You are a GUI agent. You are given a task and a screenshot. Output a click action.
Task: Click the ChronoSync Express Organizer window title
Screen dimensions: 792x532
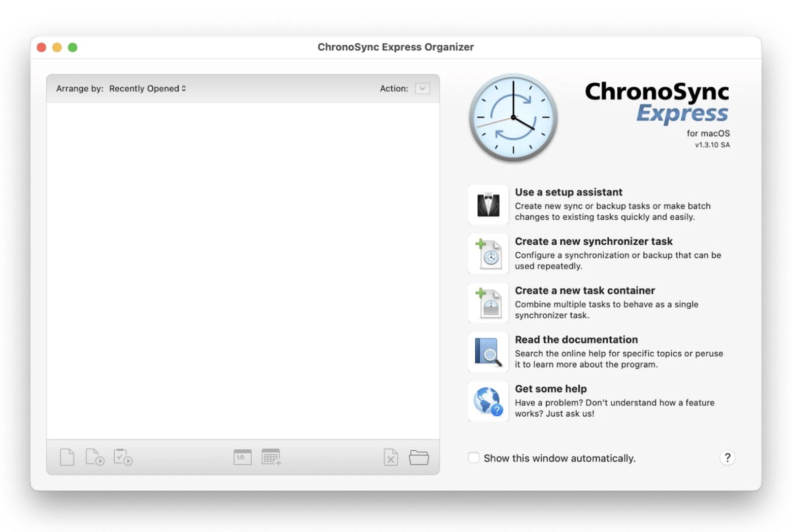(x=395, y=47)
